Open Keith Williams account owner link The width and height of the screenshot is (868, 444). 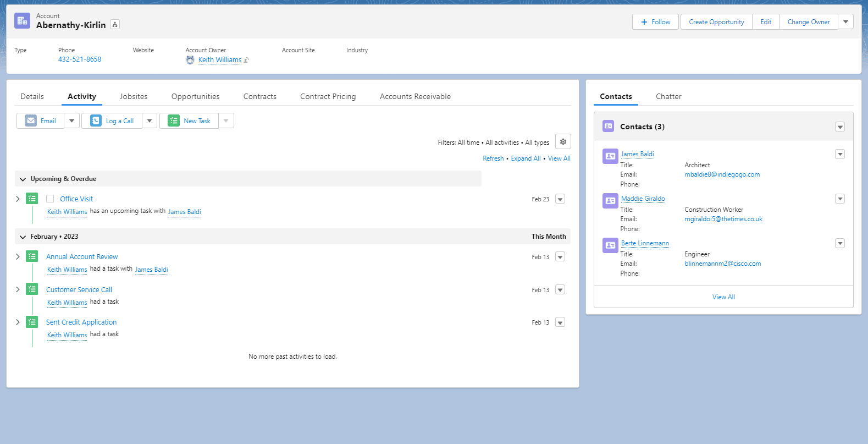click(x=220, y=60)
